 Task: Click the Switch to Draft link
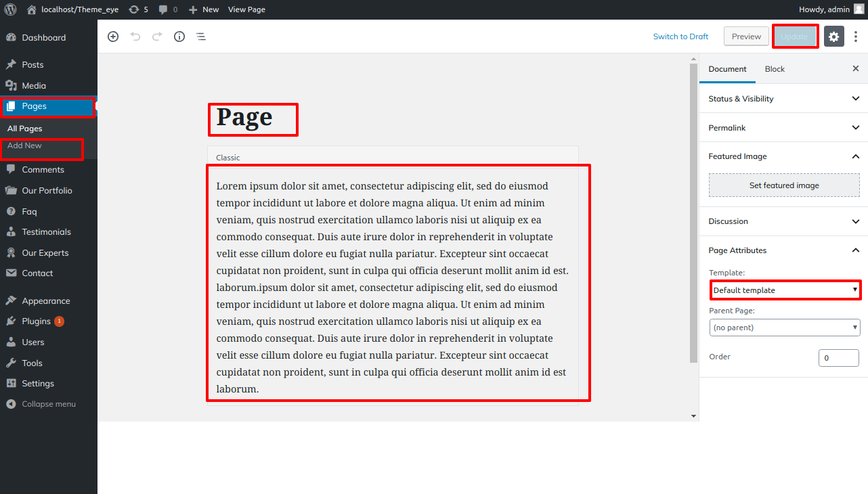pos(680,36)
